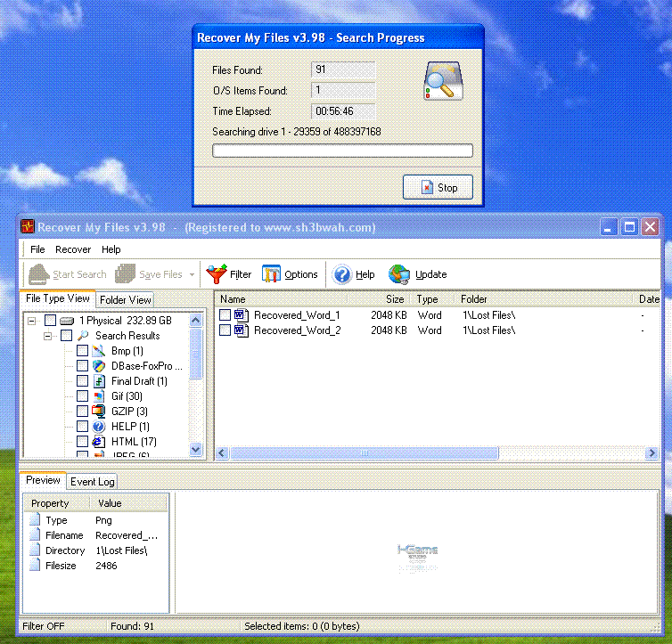Click the horizontal scrollbar thumb in file list
This screenshot has height=644, width=672.
(x=365, y=452)
